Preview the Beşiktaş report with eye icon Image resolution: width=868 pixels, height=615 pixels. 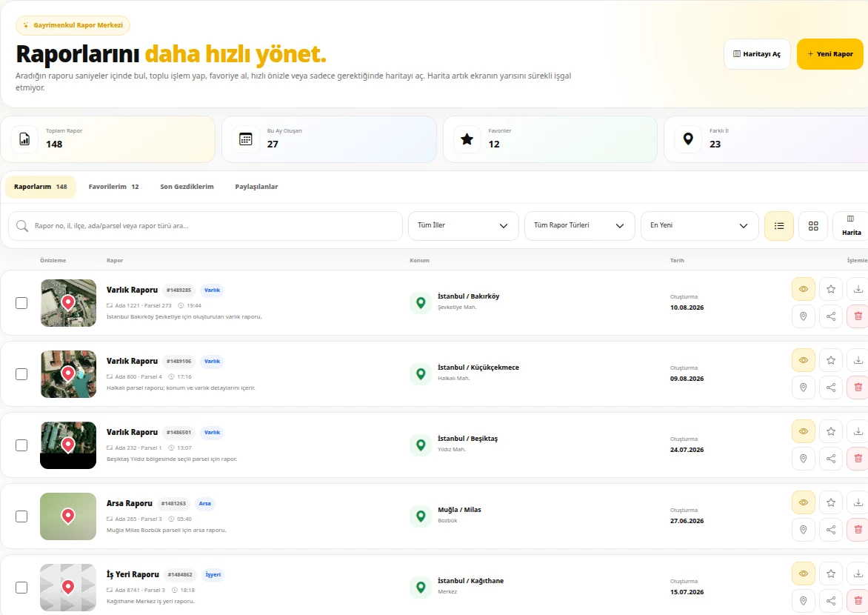coord(804,431)
